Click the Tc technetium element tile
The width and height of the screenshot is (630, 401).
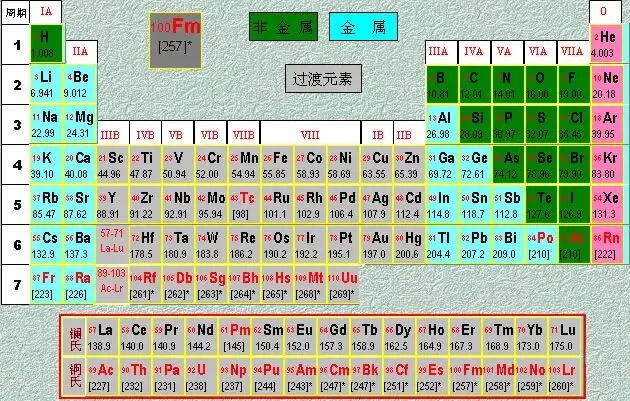point(244,205)
